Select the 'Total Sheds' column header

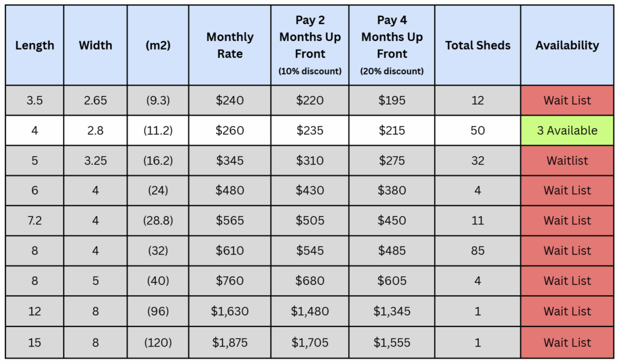tap(478, 45)
